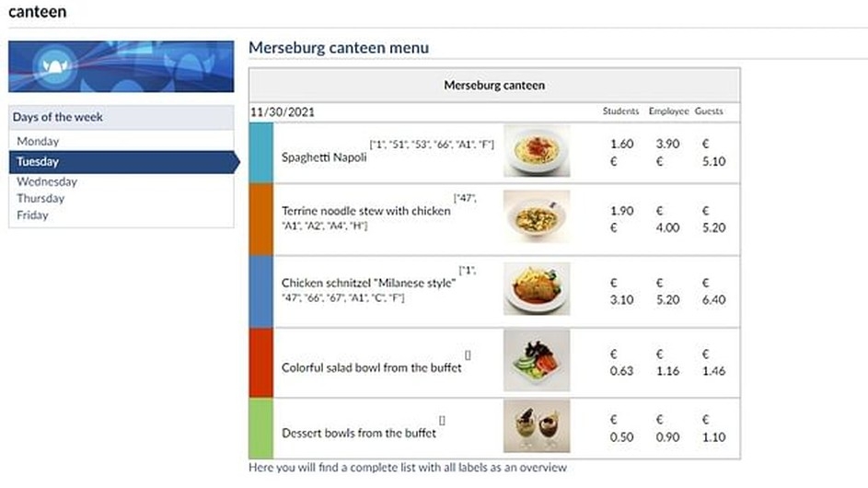This screenshot has width=868, height=488.
Task: View the colorful salad bowl picture
Action: coord(537,360)
